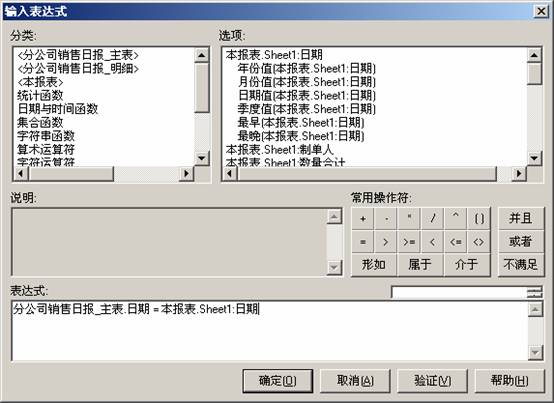The image size is (554, 403).
Task: Click the options list scroll right arrow
Action: point(519,173)
